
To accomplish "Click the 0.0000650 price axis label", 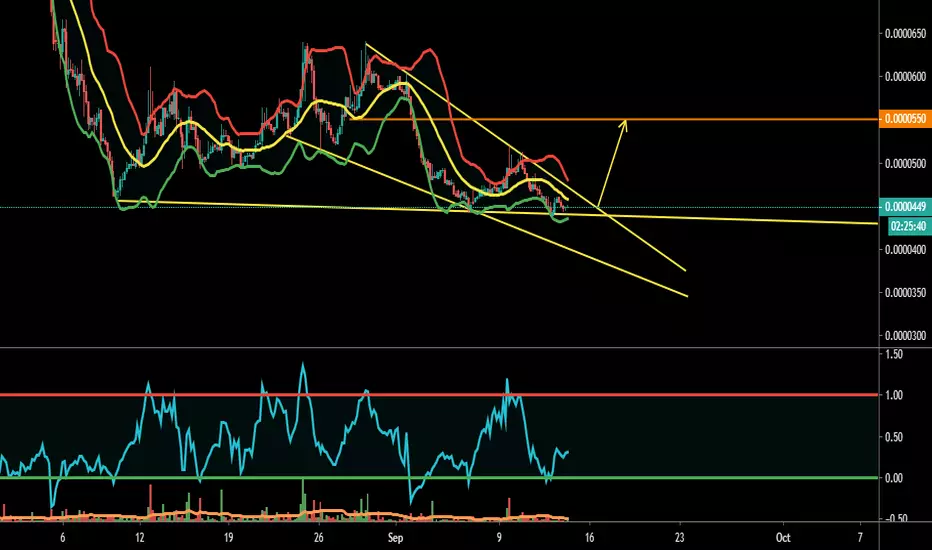I will [905, 34].
